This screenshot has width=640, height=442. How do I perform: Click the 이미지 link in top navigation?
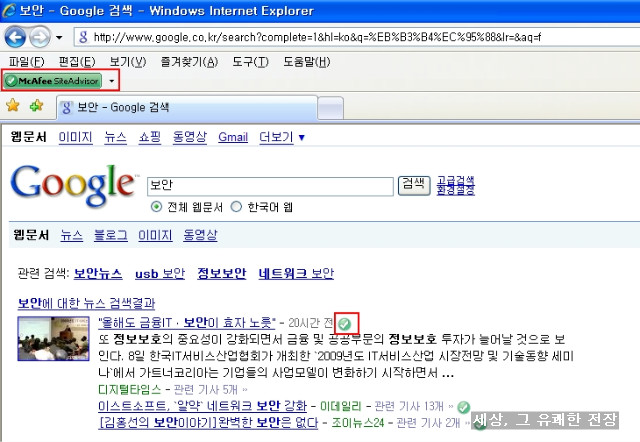pyautogui.click(x=76, y=137)
